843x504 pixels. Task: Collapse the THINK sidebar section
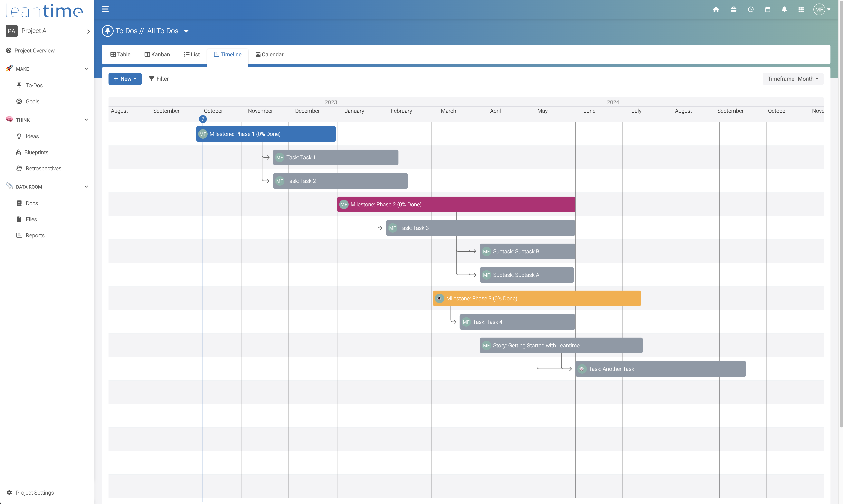pos(86,120)
